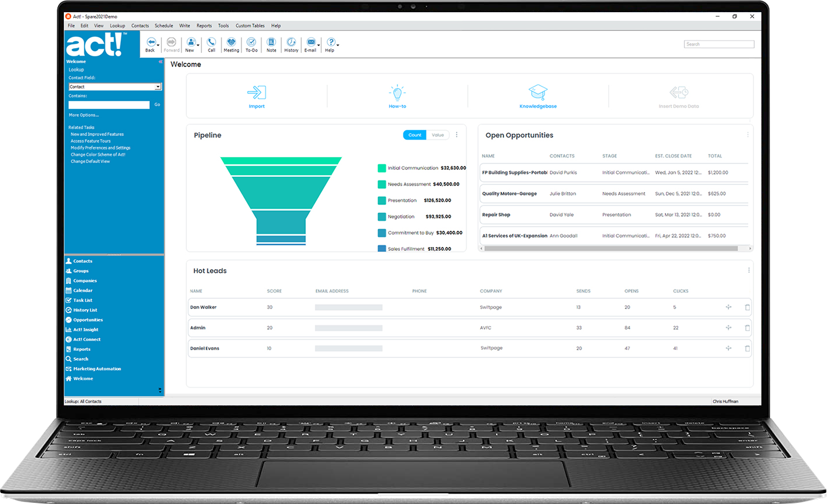The image size is (827, 504).
Task: Click the More Options link
Action: 84,115
